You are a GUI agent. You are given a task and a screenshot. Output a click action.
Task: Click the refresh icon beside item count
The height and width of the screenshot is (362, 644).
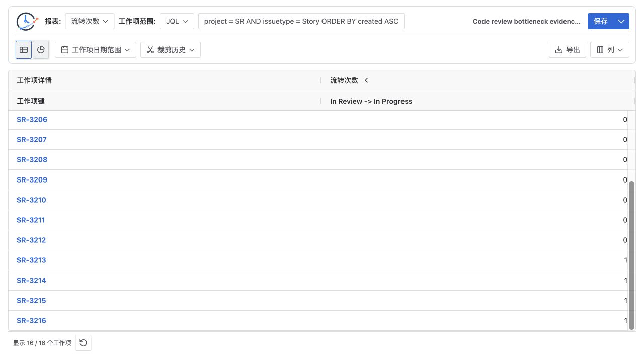click(83, 343)
